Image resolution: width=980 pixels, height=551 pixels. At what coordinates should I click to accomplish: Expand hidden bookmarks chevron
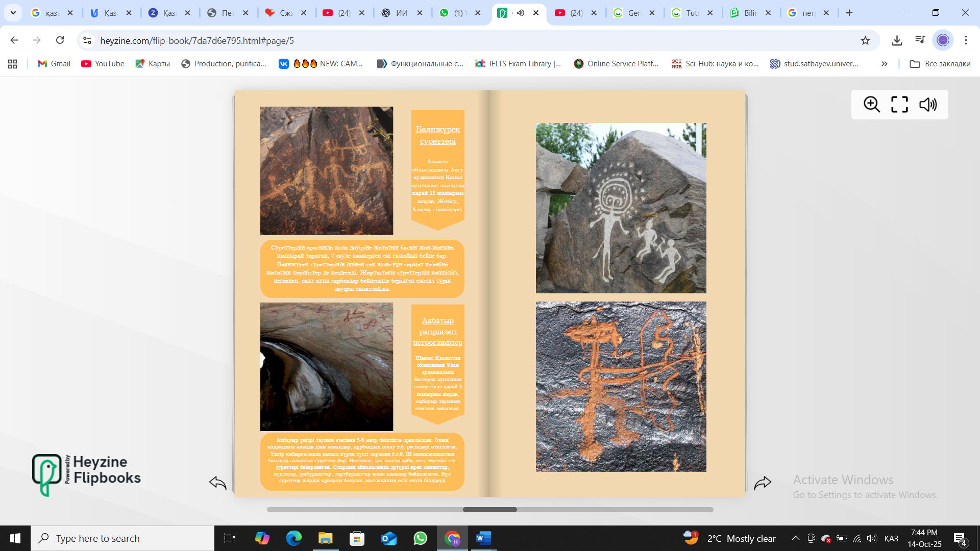884,64
